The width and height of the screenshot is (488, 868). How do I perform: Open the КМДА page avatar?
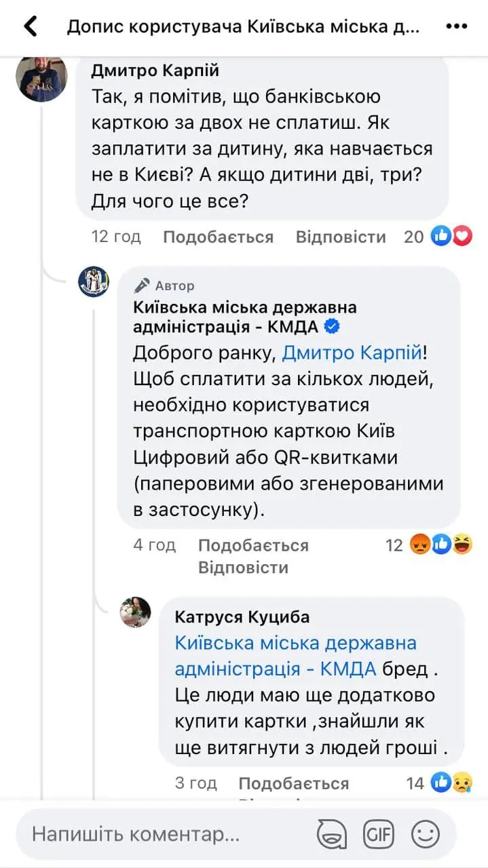94,281
